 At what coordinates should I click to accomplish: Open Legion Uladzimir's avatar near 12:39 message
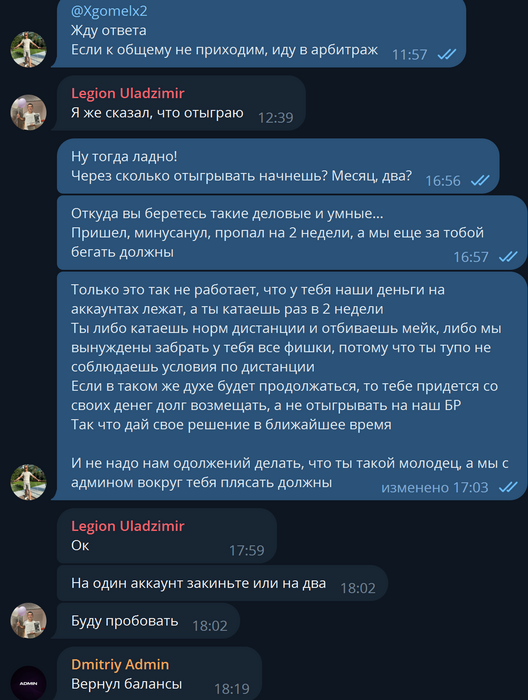pos(29,112)
